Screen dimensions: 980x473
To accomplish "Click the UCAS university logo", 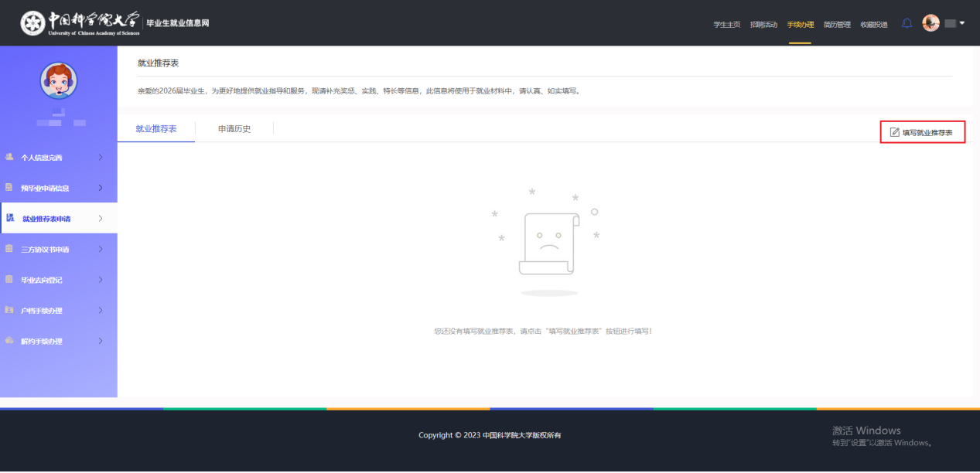I will [x=32, y=23].
